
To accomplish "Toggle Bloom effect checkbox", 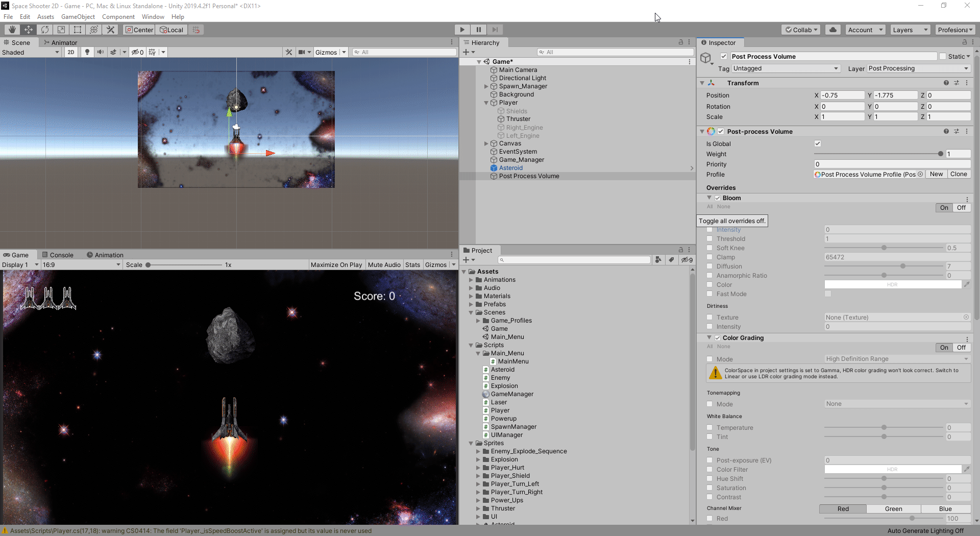I will pos(718,198).
